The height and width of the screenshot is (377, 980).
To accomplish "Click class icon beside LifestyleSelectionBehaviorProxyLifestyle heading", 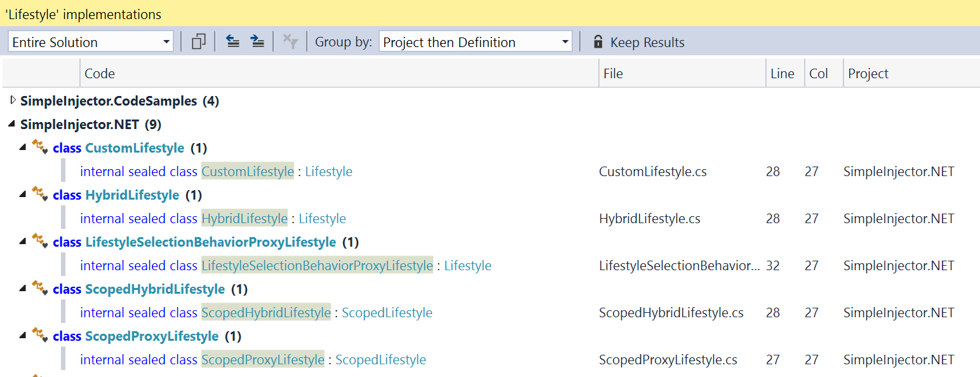I will click(40, 242).
